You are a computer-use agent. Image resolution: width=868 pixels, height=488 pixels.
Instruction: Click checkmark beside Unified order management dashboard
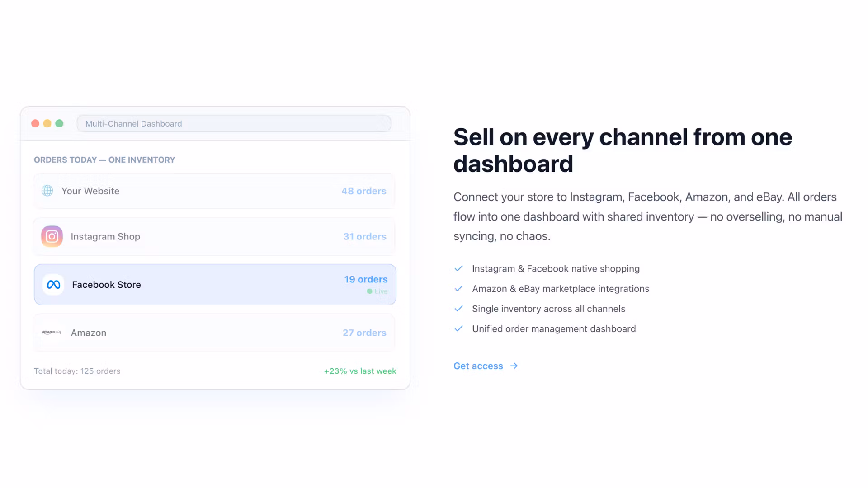pyautogui.click(x=458, y=328)
